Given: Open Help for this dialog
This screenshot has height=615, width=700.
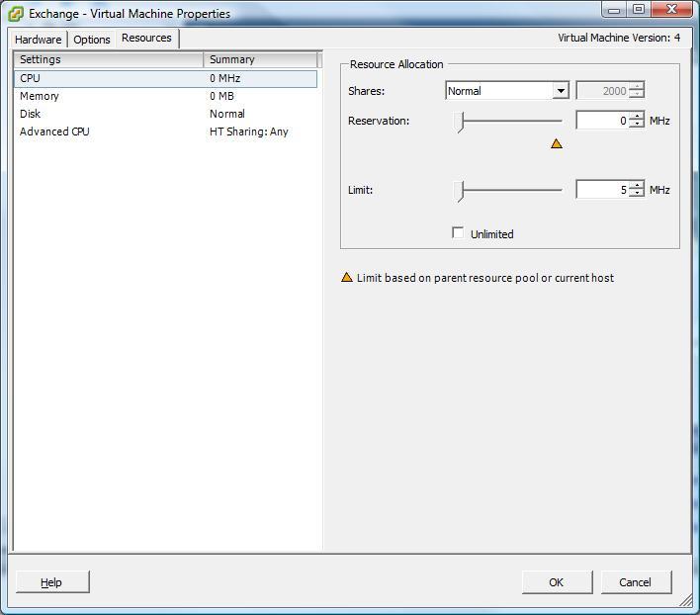Looking at the screenshot, I should coord(51,582).
